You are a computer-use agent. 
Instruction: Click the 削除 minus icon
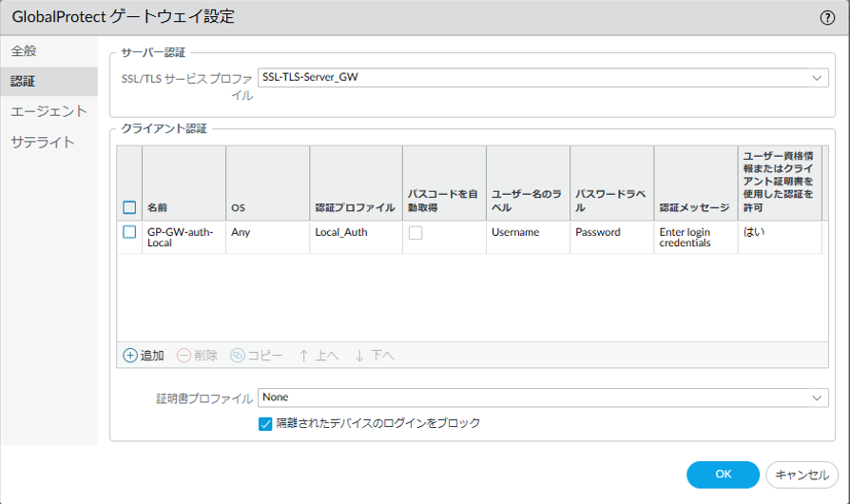(184, 355)
